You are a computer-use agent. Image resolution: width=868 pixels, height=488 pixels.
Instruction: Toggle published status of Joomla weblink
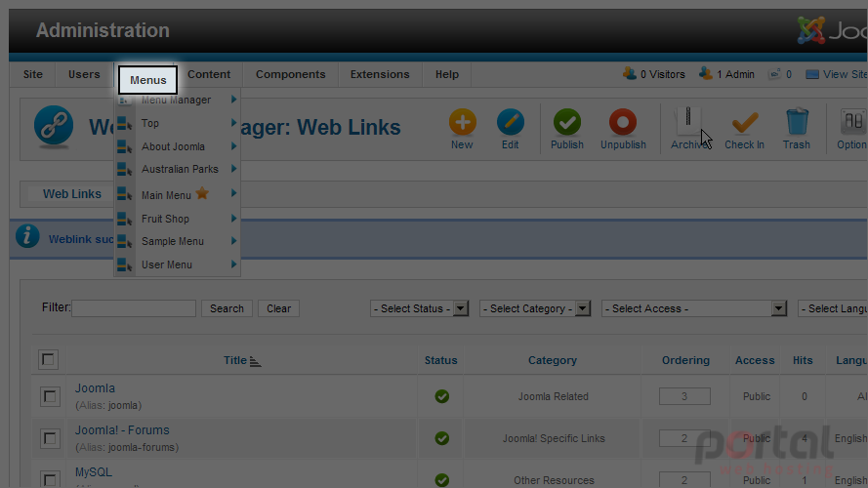(x=441, y=396)
